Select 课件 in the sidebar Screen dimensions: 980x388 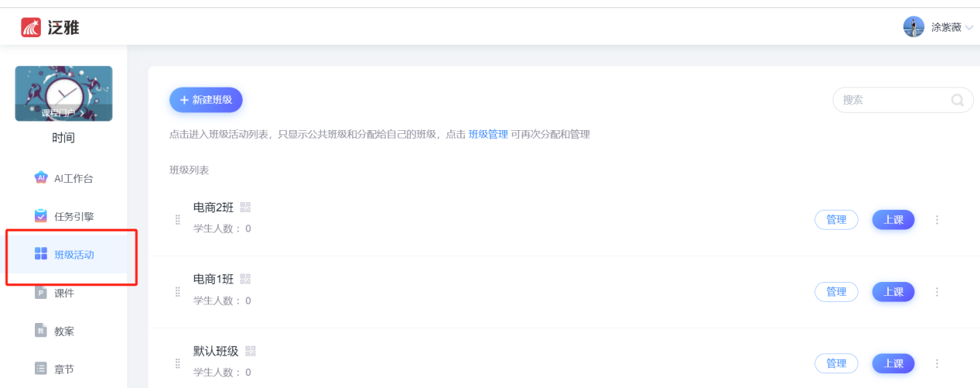click(x=64, y=293)
